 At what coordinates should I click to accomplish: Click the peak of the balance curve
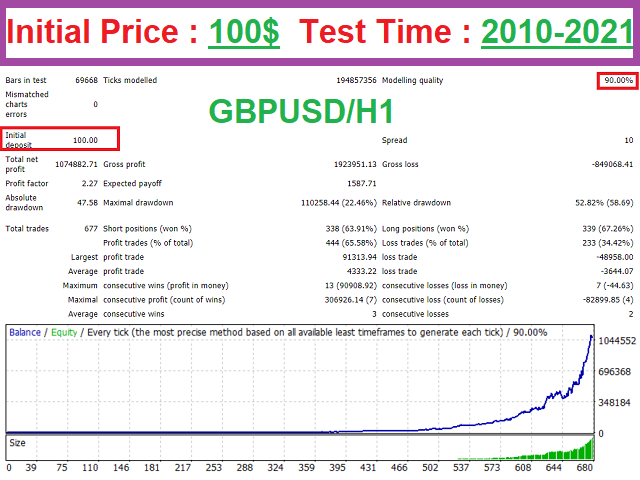(591, 336)
